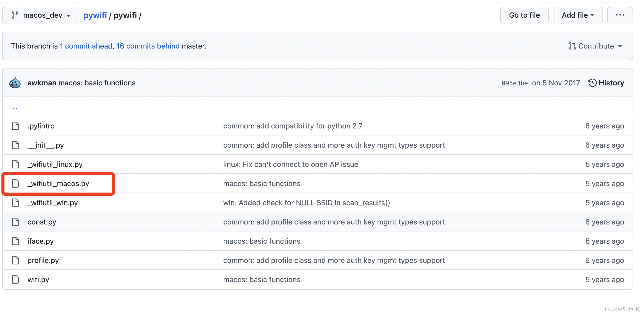
Task: Navigate to pywifi root breadcrumb link
Action: (95, 15)
